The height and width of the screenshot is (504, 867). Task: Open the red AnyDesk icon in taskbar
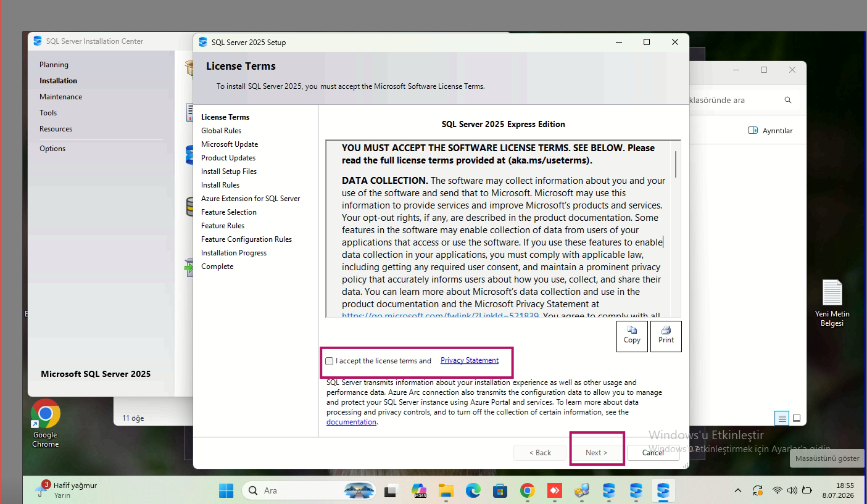tap(554, 491)
